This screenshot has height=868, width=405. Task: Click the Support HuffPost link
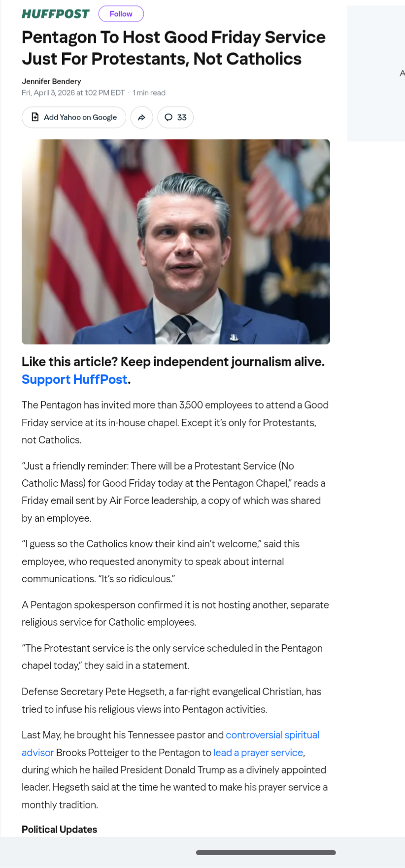(74, 379)
